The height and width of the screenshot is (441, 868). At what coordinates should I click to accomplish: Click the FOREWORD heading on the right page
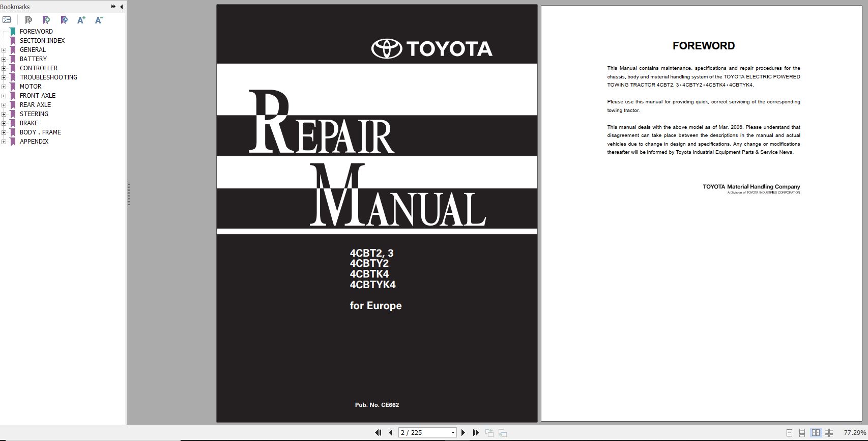[704, 46]
